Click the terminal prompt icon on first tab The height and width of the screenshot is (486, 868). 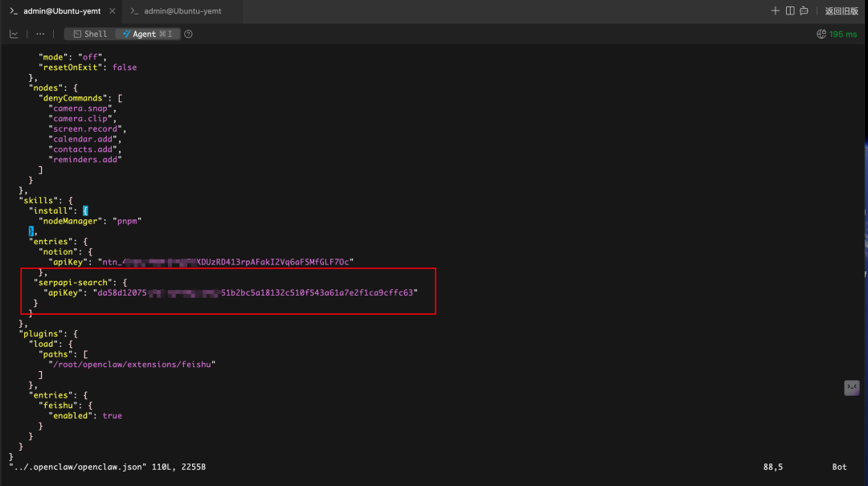click(x=13, y=11)
